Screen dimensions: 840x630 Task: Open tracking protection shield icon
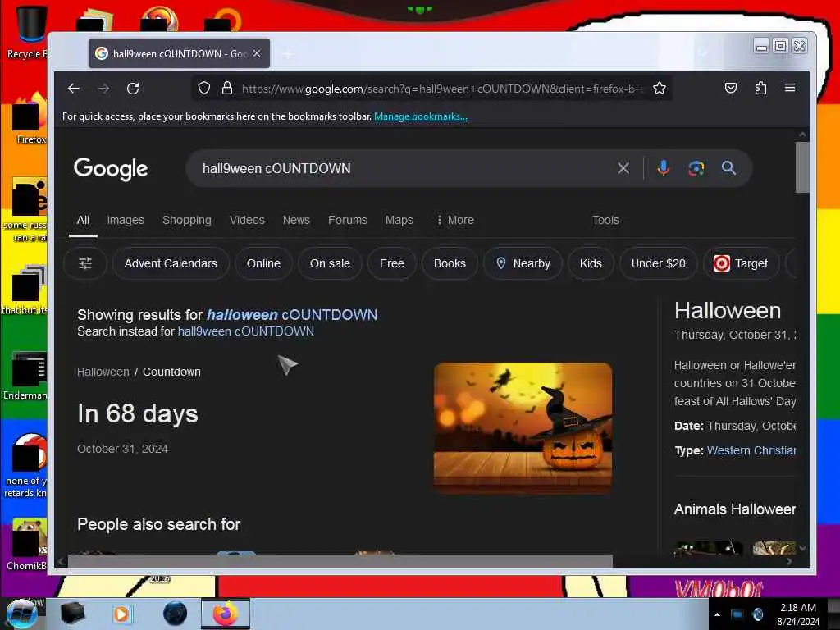pos(204,88)
